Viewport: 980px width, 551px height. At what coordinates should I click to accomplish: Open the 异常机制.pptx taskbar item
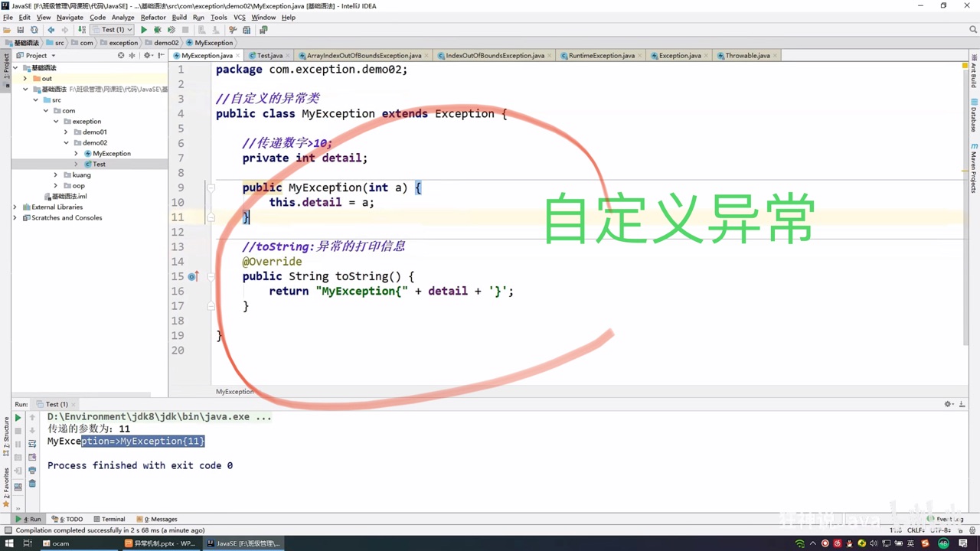pyautogui.click(x=159, y=543)
